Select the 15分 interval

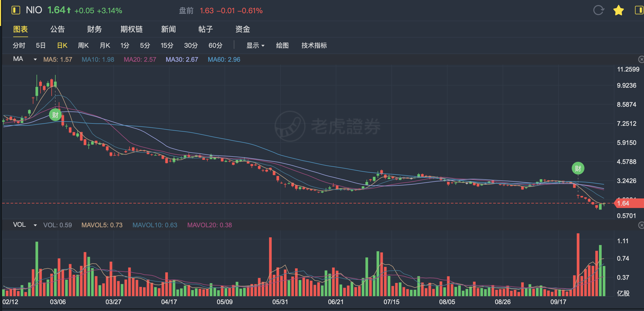click(x=167, y=46)
